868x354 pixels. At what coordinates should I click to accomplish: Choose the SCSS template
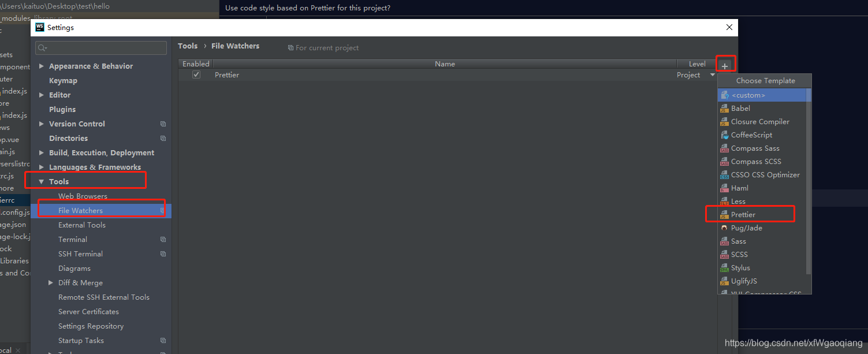(x=762, y=254)
